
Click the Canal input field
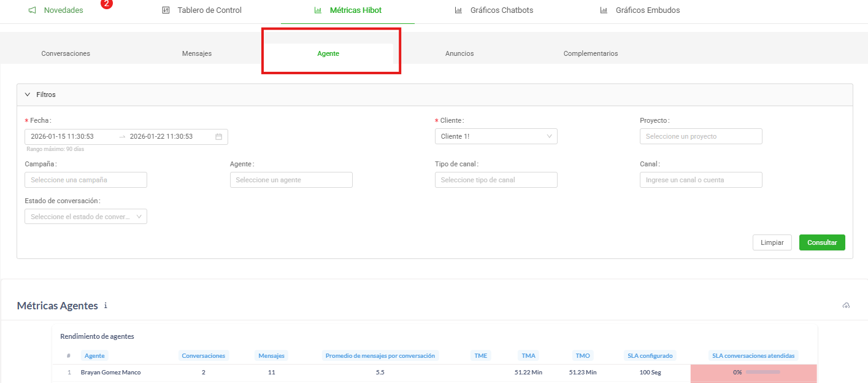coord(701,180)
